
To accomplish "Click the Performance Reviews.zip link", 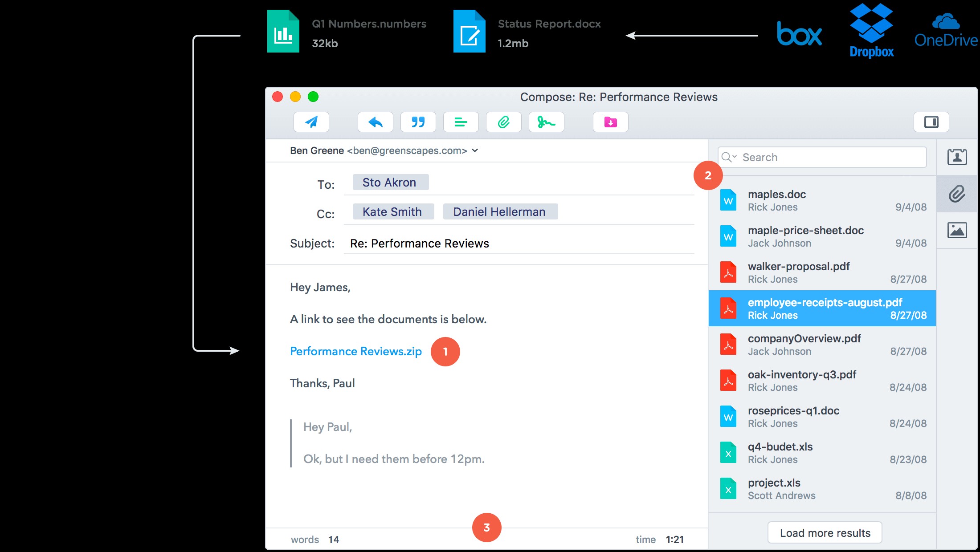I will tap(355, 351).
